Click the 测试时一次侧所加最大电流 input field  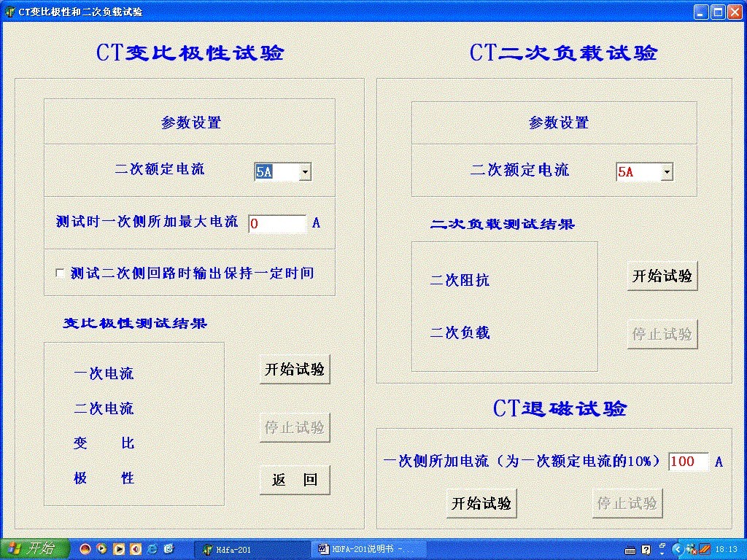point(277,223)
